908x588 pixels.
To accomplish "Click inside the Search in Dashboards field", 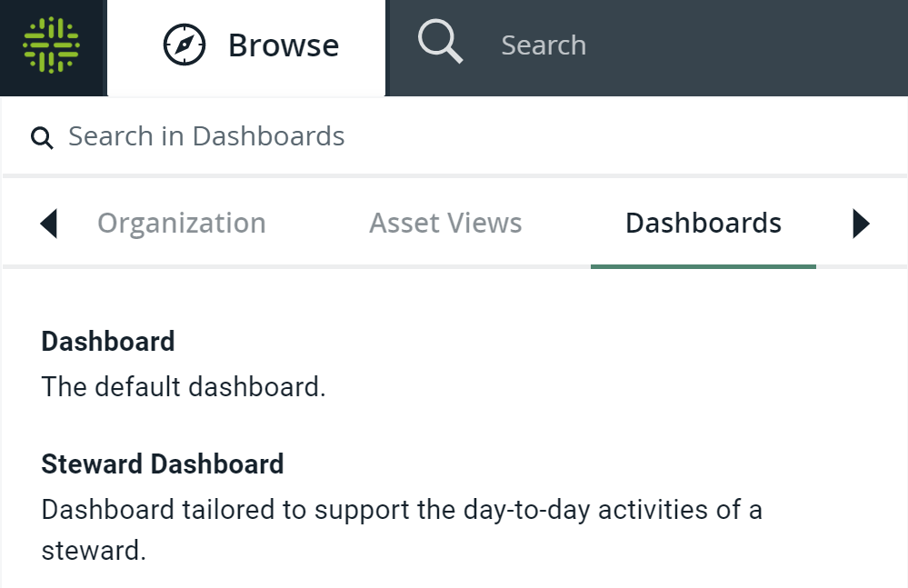I will [273, 136].
